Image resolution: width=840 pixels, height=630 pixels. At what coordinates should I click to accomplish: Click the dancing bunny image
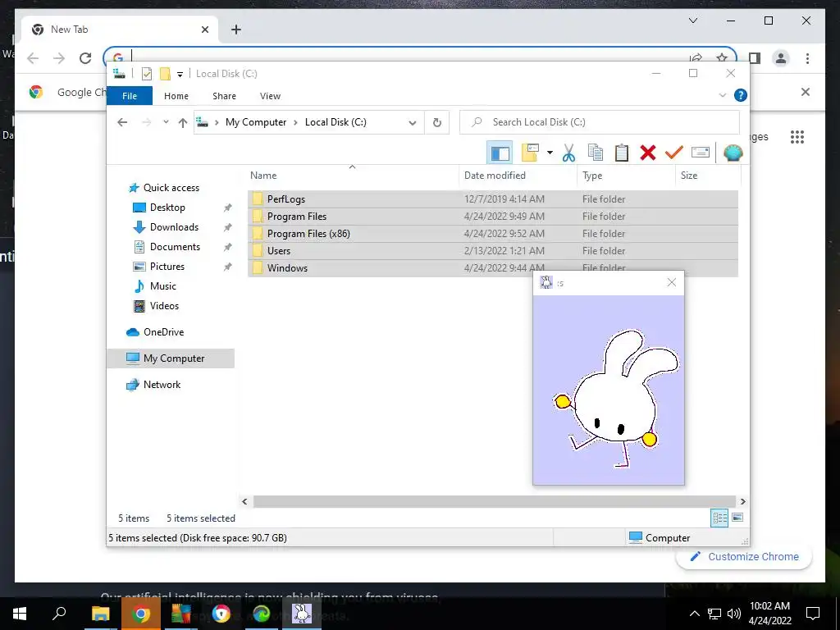point(608,390)
